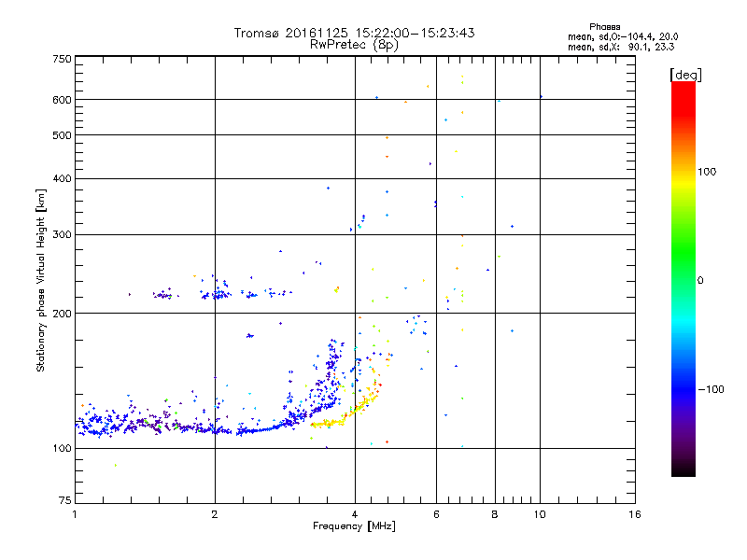The image size is (747, 560).
Task: Click the colorbar tick label '-100'
Action: click(711, 389)
